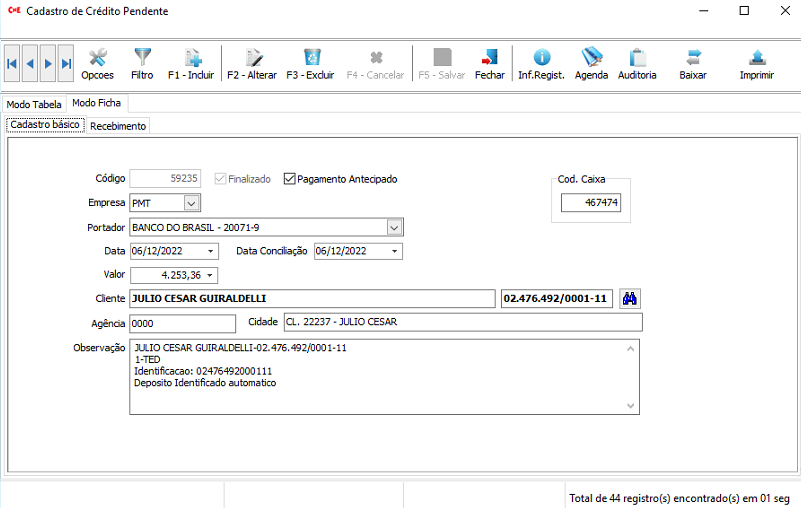
Task: Open the Opcoes tools menu
Action: 97,64
